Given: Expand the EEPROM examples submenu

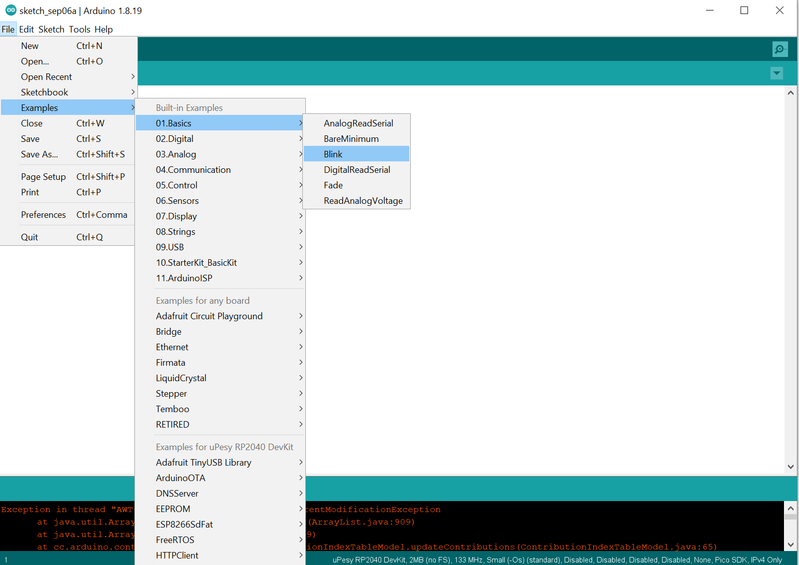Looking at the screenshot, I should coord(220,509).
